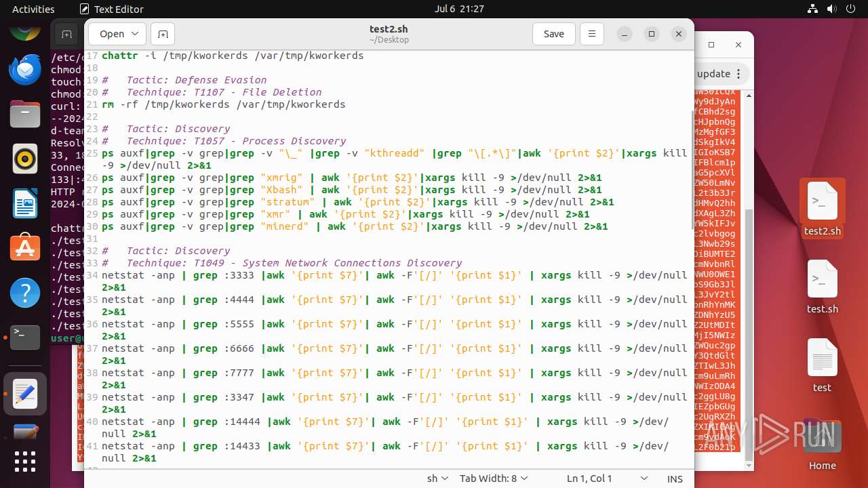
Task: Click the netstat grep :5555 line
Action: coord(394,330)
